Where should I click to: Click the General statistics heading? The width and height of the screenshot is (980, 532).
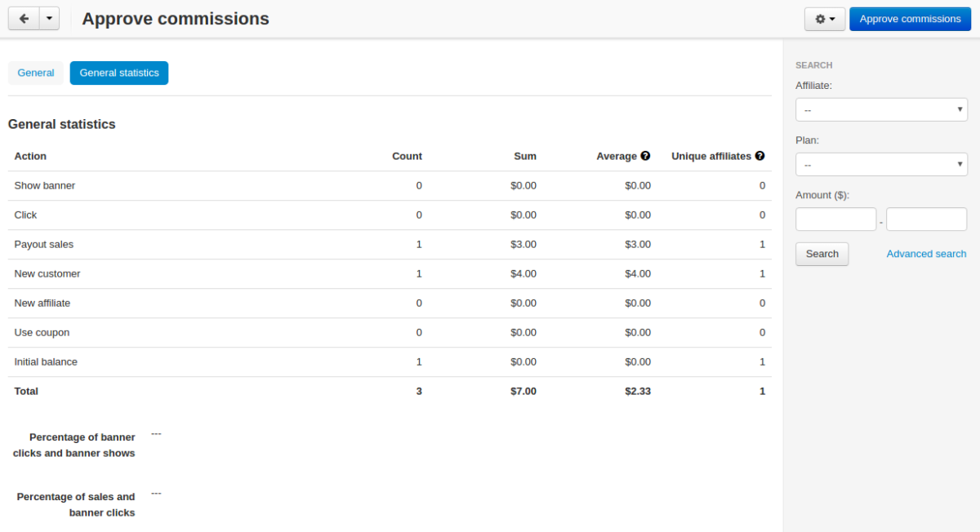click(x=62, y=124)
